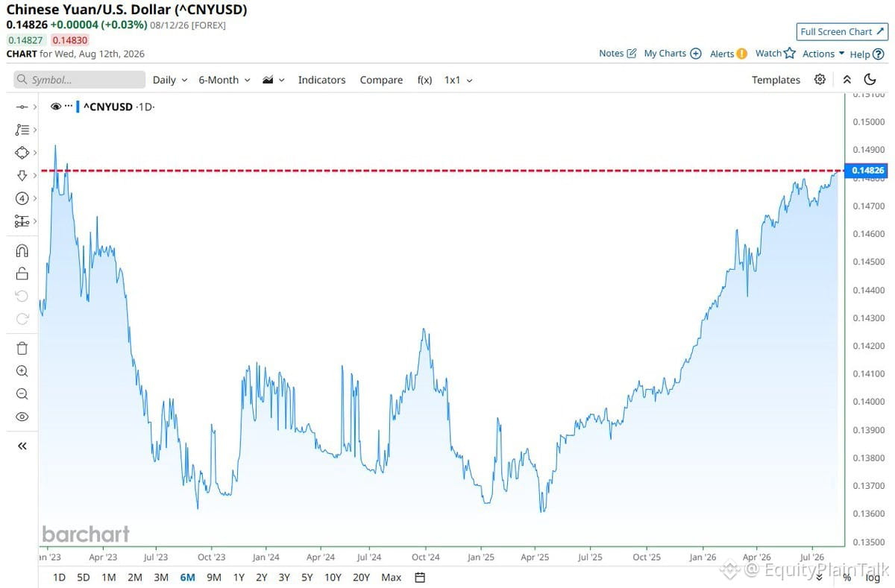Open Help link
This screenshot has width=895, height=588.
point(867,54)
